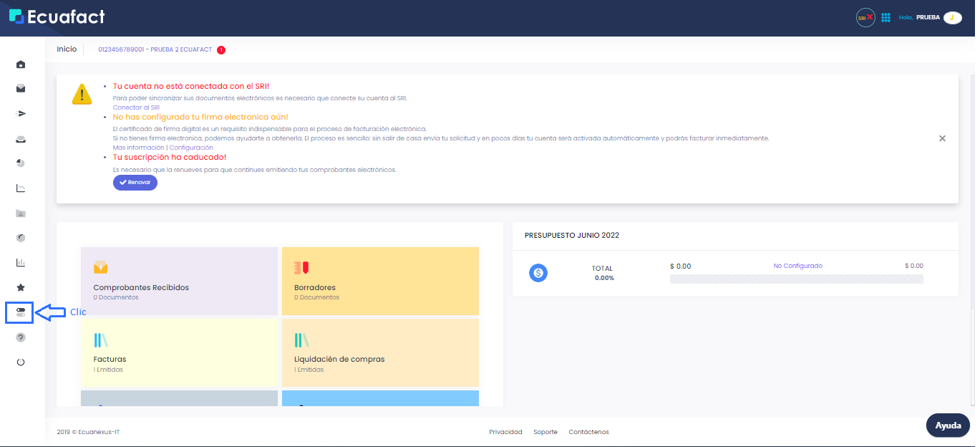This screenshot has width=980, height=447.
Task: Select the Inicio breadcrumb item
Action: pyautogui.click(x=67, y=49)
